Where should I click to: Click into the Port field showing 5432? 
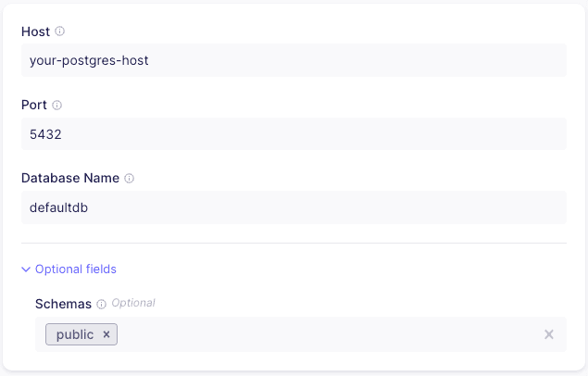[294, 134]
